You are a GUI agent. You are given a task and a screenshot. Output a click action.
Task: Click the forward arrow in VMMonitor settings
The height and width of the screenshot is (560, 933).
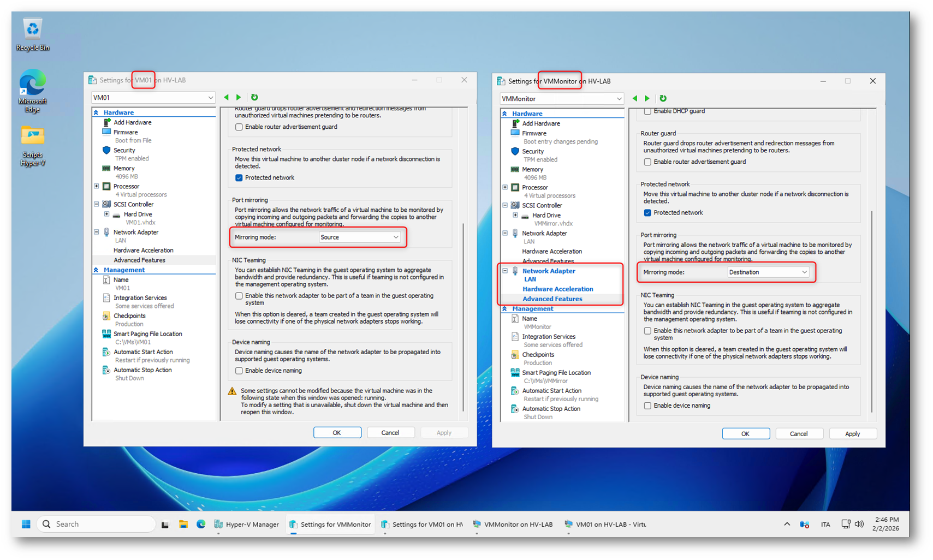click(x=647, y=98)
